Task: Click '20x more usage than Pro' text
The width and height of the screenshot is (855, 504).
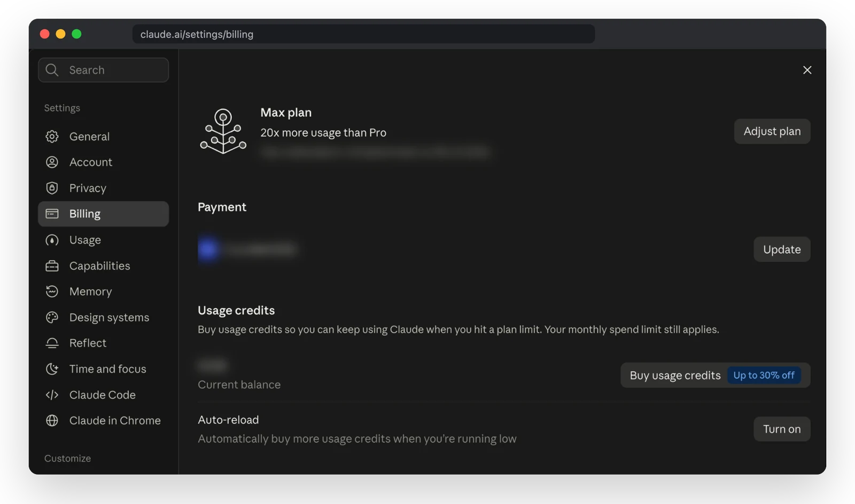Action: pyautogui.click(x=323, y=133)
